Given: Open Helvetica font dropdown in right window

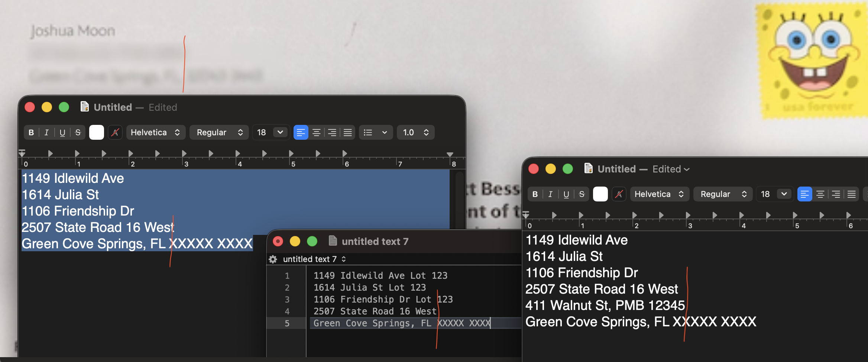Looking at the screenshot, I should (660, 194).
